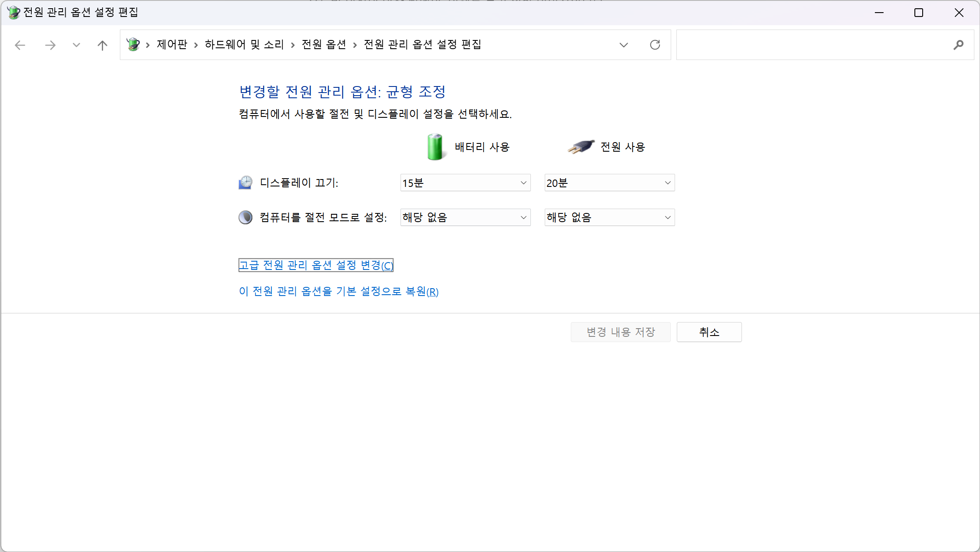Screen dimensions: 980x552
Task: Click 기본 설정으로 복원 link
Action: click(x=338, y=291)
